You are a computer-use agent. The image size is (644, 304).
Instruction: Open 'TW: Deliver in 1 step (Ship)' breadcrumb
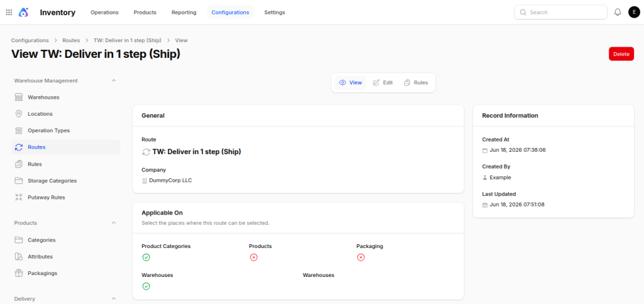coord(127,40)
